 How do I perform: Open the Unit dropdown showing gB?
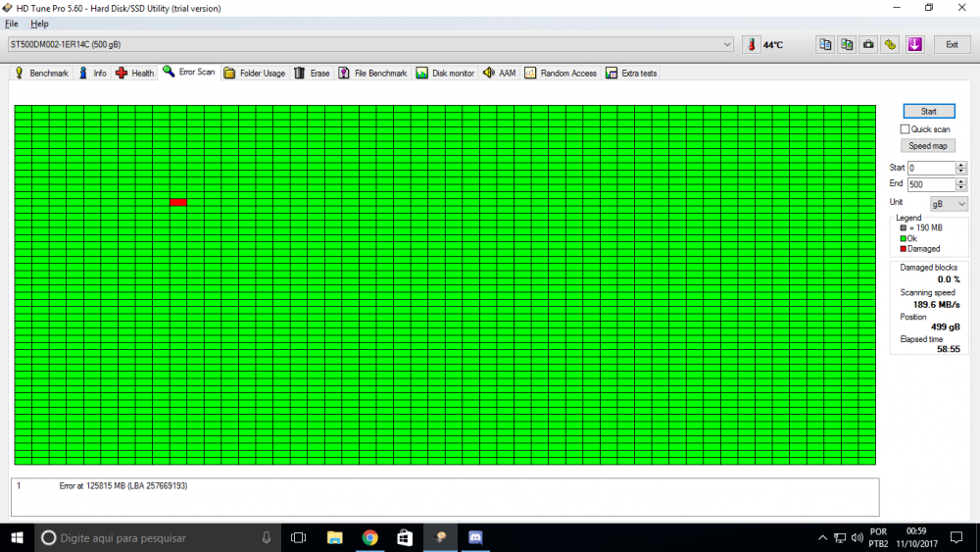click(949, 203)
